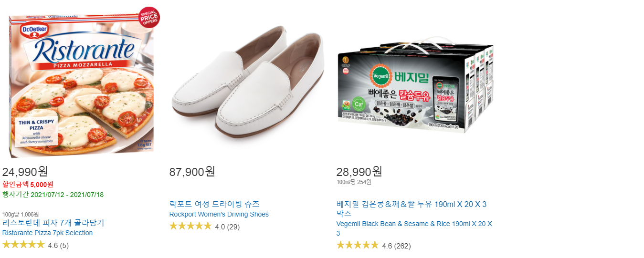644x258 pixels.
Task: Click the 28,990원 soy milk price
Action: click(359, 171)
